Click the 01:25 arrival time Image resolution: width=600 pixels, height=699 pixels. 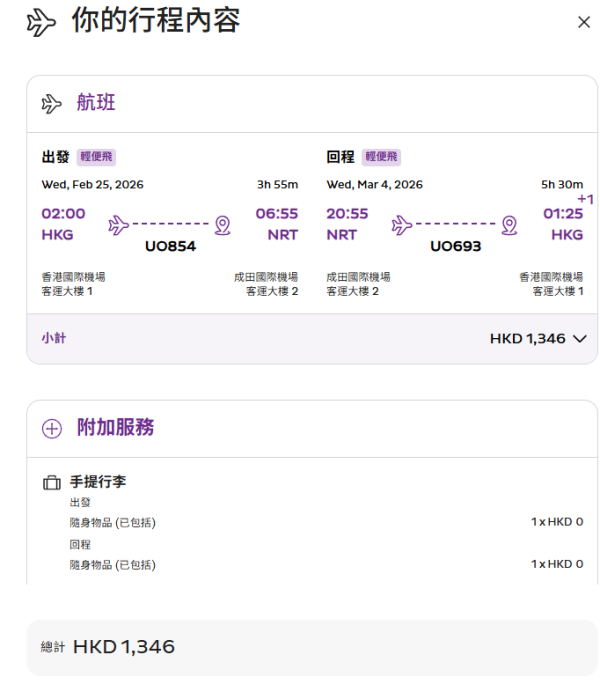tap(563, 214)
